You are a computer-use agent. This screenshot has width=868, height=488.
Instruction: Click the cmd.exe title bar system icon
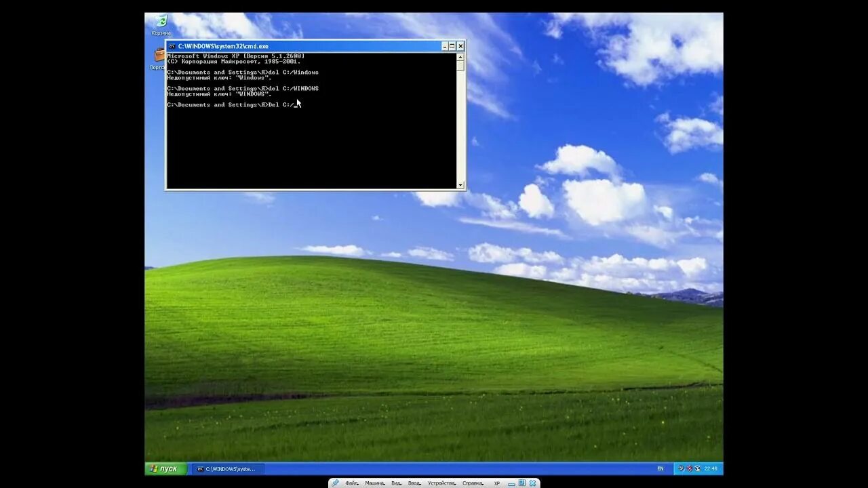point(172,46)
